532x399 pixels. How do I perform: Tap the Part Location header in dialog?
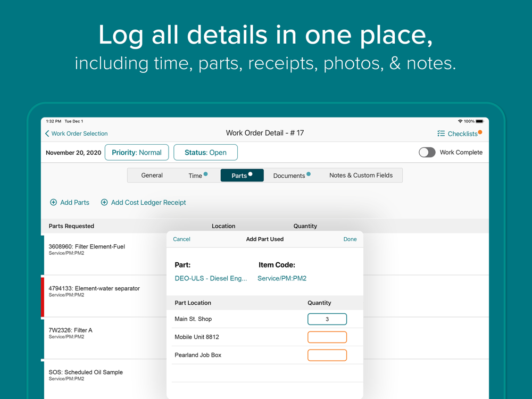[193, 303]
